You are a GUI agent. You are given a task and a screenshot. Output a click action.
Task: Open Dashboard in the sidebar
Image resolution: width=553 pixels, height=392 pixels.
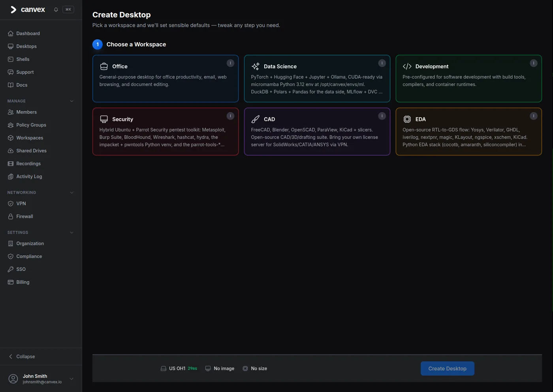tap(41, 34)
